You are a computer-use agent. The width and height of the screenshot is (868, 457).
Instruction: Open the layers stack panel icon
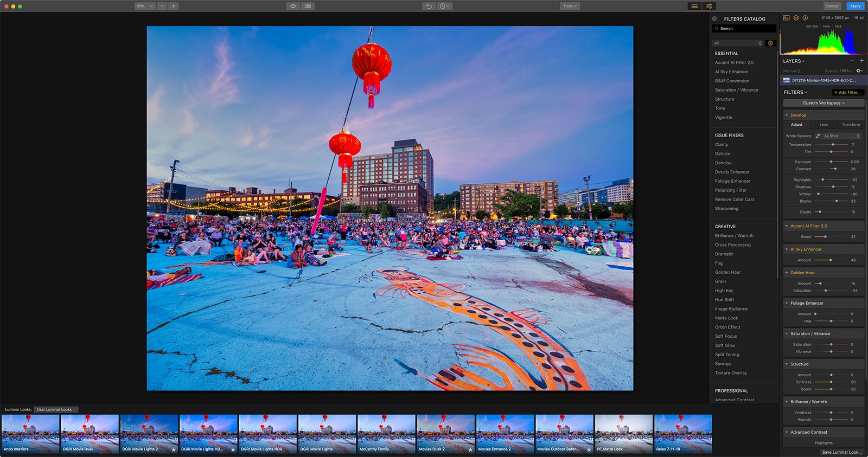(796, 18)
